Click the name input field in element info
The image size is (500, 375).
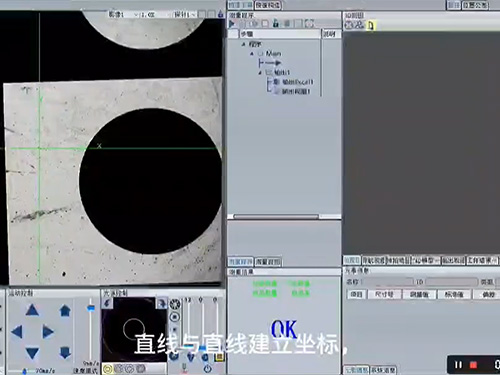tap(388, 282)
